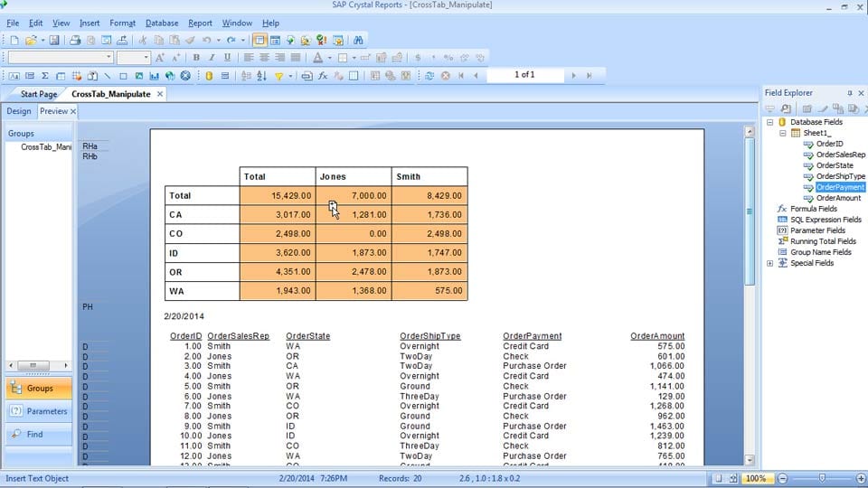Toggle align right
The width and height of the screenshot is (868, 488).
[279, 58]
